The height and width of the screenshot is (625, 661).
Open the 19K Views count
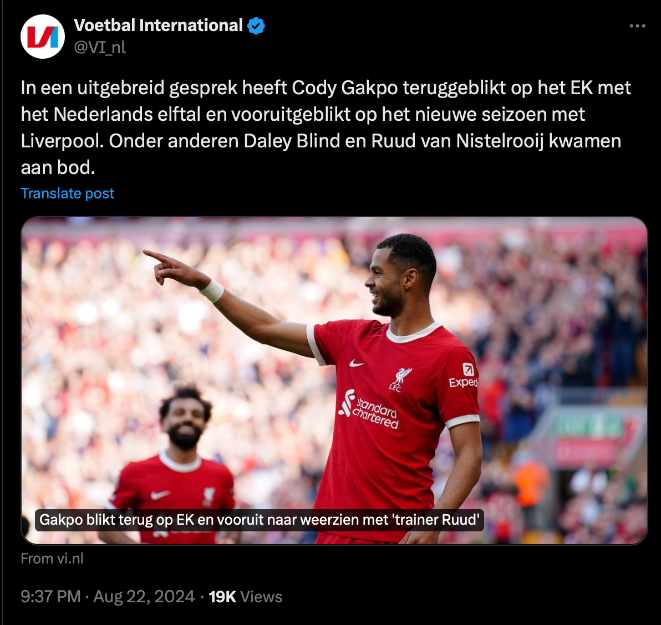(x=245, y=597)
